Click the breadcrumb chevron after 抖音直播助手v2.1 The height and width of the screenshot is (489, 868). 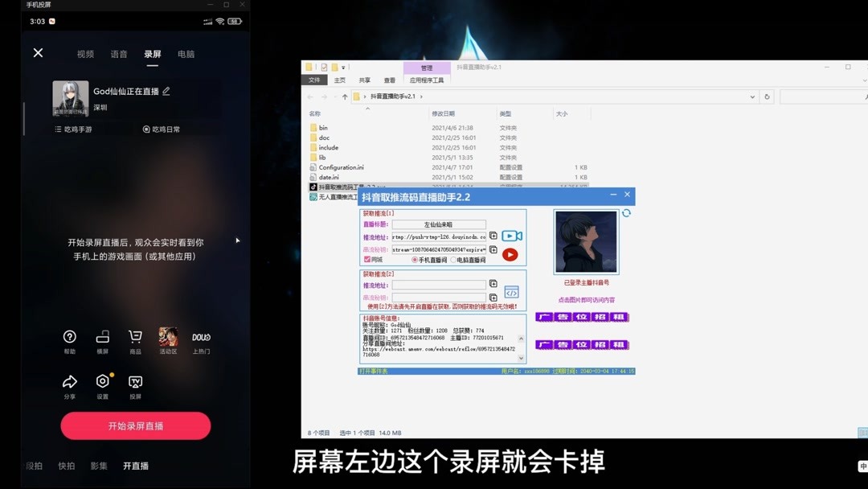[421, 97]
